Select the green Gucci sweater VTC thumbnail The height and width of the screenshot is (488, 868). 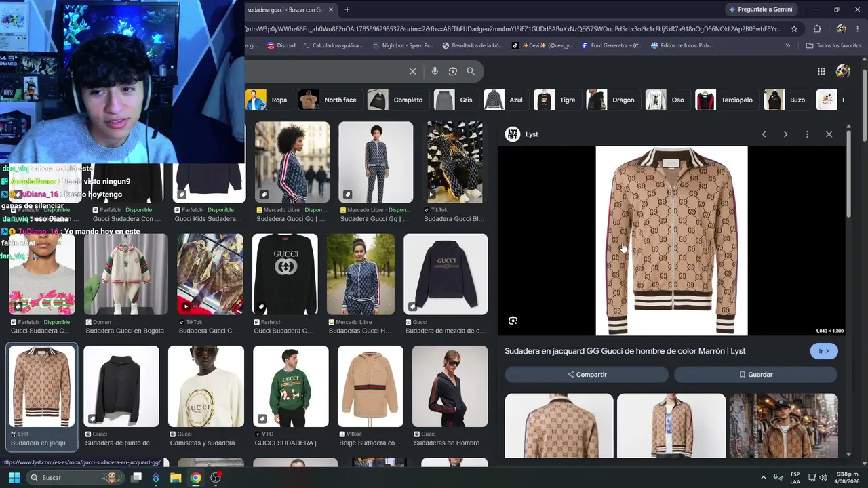click(291, 386)
